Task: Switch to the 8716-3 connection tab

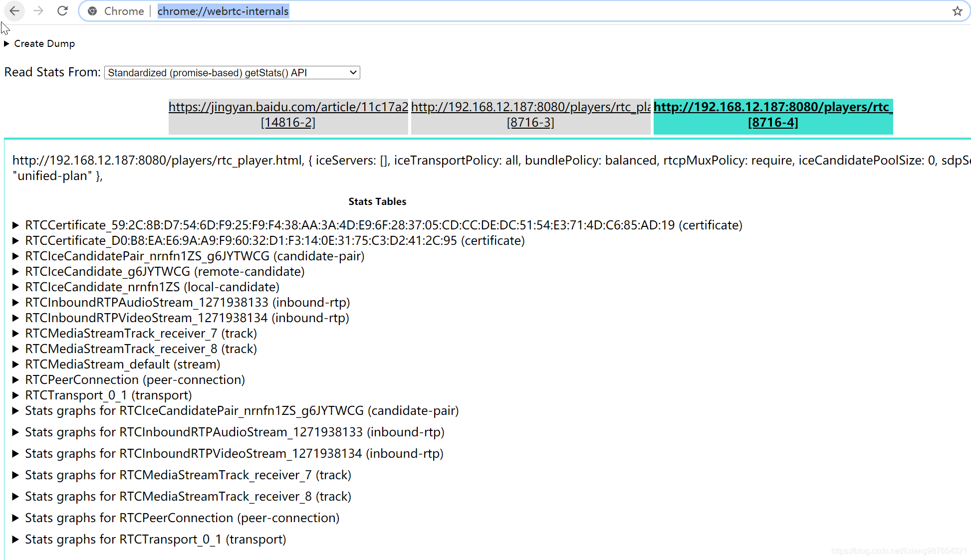Action: pos(530,115)
